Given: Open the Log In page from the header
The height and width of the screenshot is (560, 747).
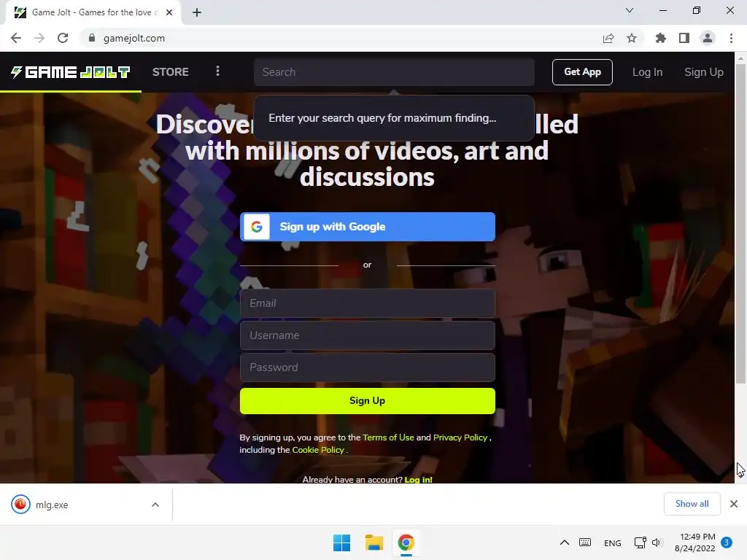Looking at the screenshot, I should click(x=647, y=72).
